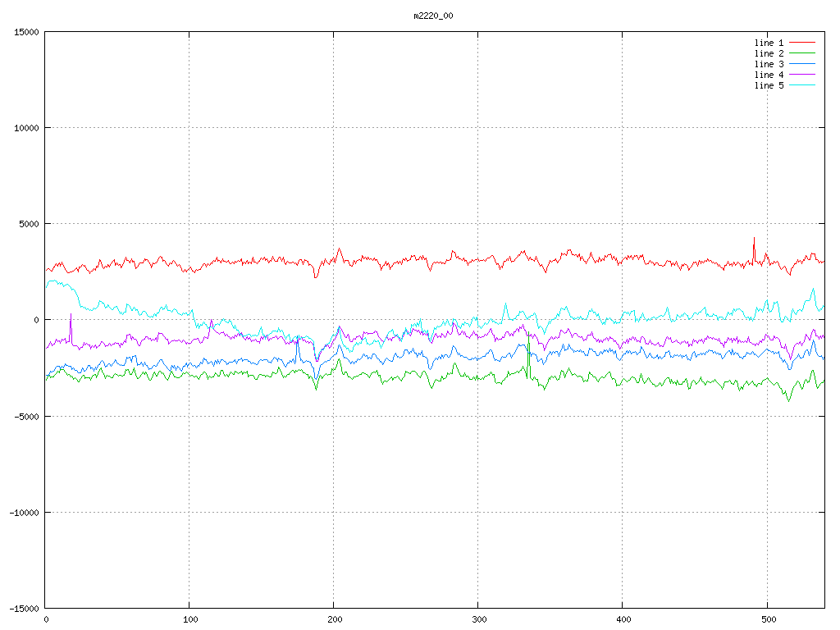
Task: Select the 300 x-axis tick label
Action: 477,619
